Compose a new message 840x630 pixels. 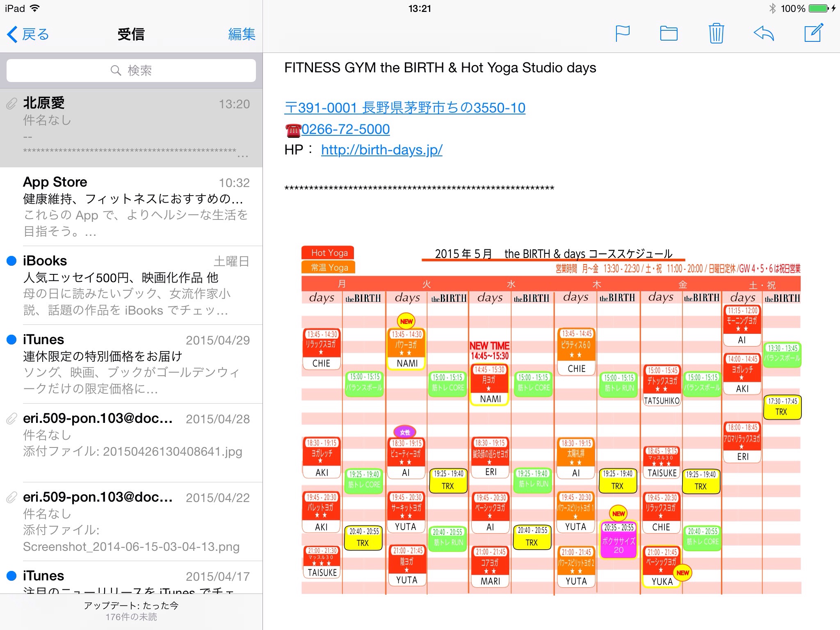[814, 33]
